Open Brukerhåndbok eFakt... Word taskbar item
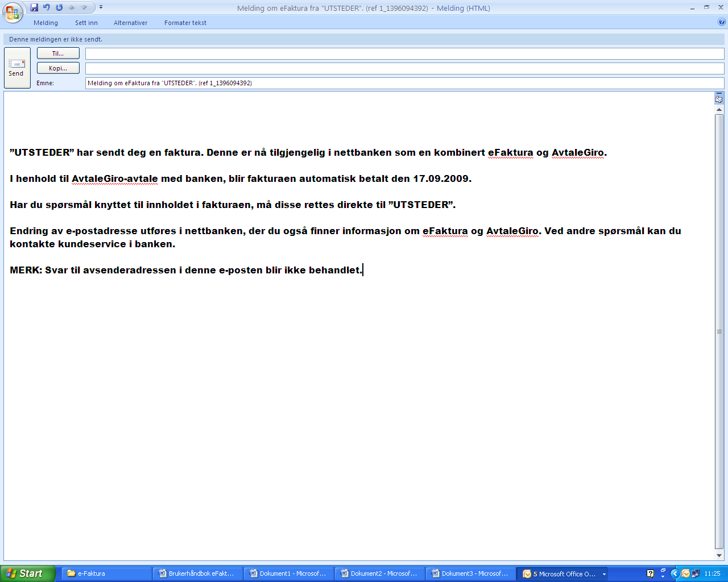The width and height of the screenshot is (728, 582). (198, 573)
